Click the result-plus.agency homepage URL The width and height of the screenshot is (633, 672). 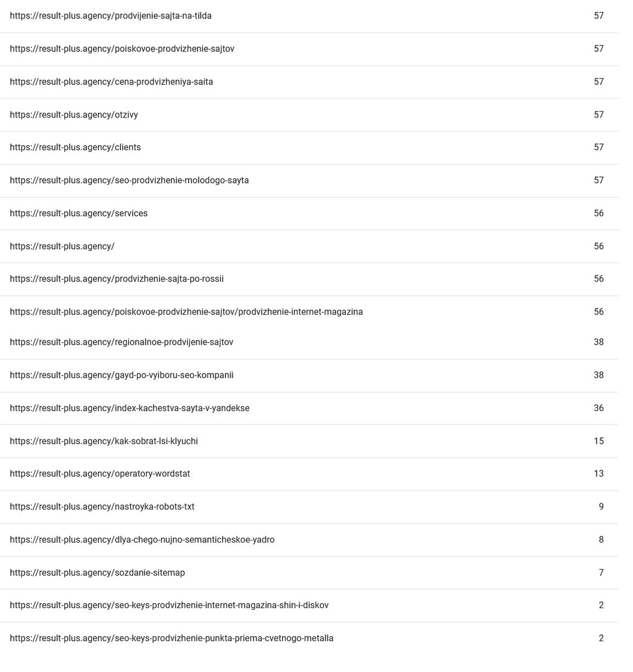62,246
